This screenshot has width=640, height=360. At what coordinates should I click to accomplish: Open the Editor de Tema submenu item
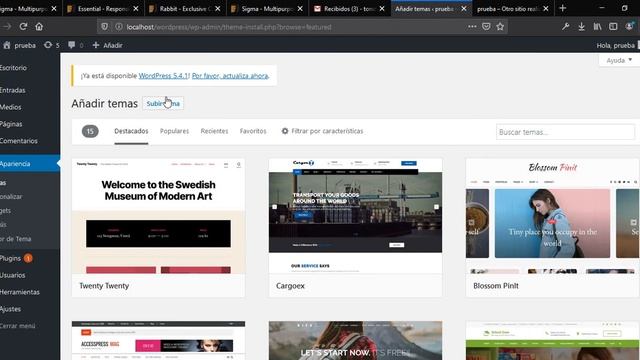(16, 239)
